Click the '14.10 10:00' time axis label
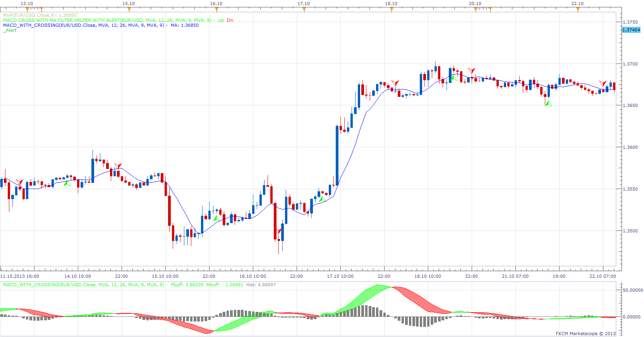Screen dimensions: 644x337 click(x=77, y=276)
